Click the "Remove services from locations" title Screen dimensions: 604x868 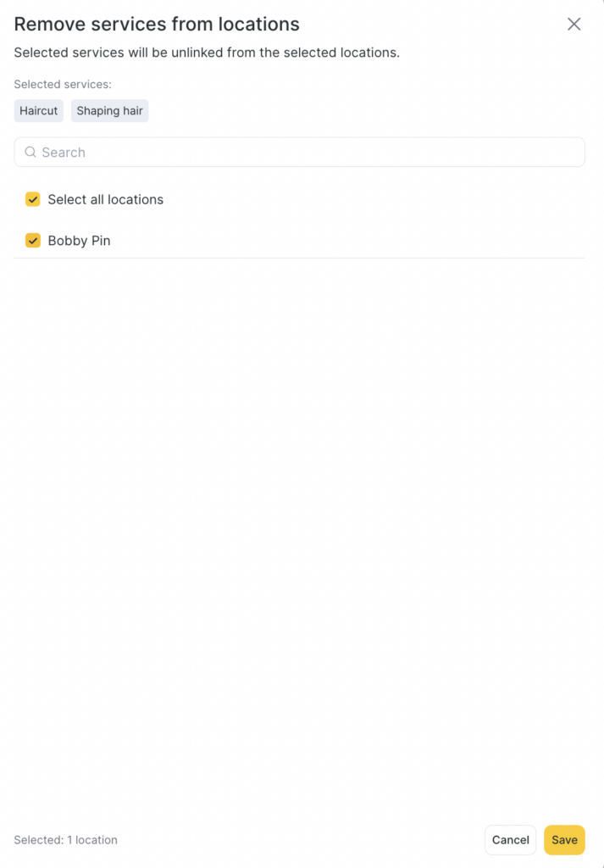coord(157,25)
